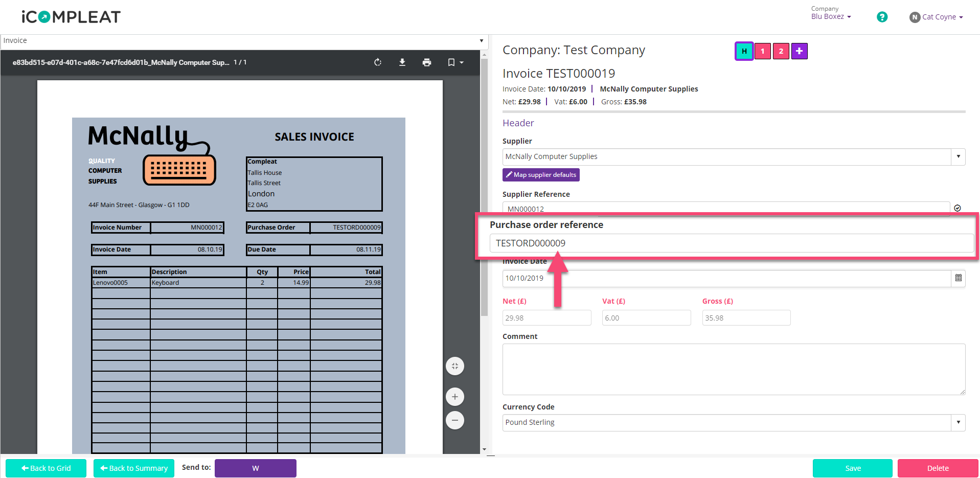Print the invoice PDF
Viewport: 980px width, 478px height.
pos(427,62)
